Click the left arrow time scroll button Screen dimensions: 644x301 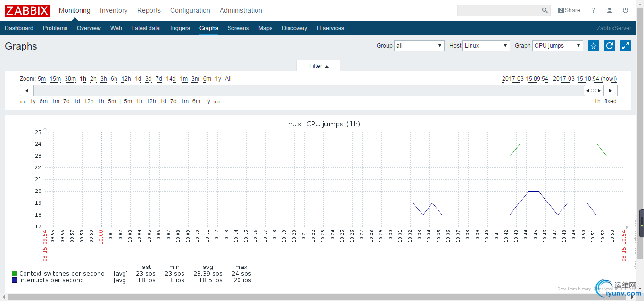coord(27,91)
